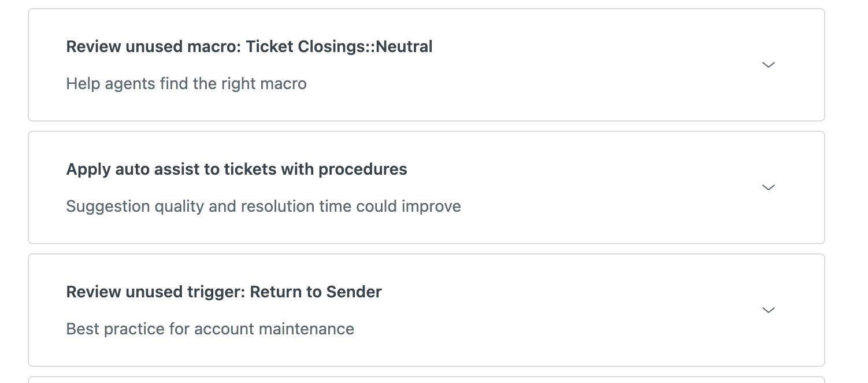
Task: Click 'Suggestion quality and resolution time could improve' text
Action: point(264,207)
